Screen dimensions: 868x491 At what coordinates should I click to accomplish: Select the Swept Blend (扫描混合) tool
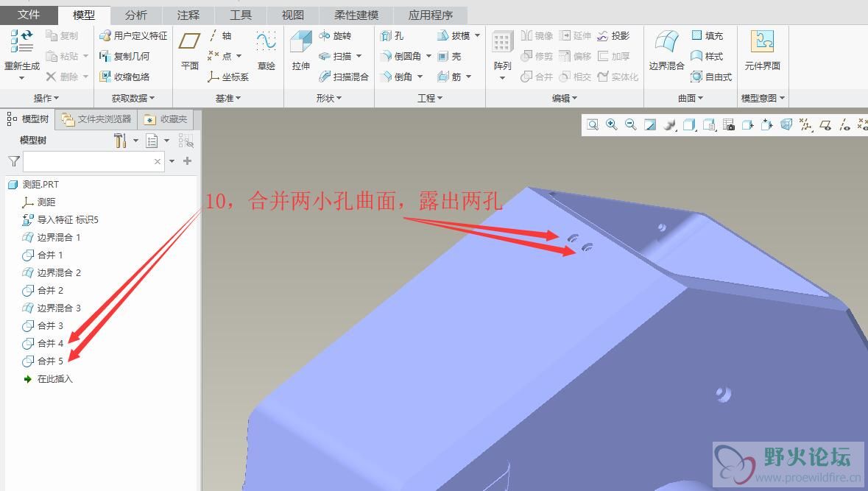344,77
